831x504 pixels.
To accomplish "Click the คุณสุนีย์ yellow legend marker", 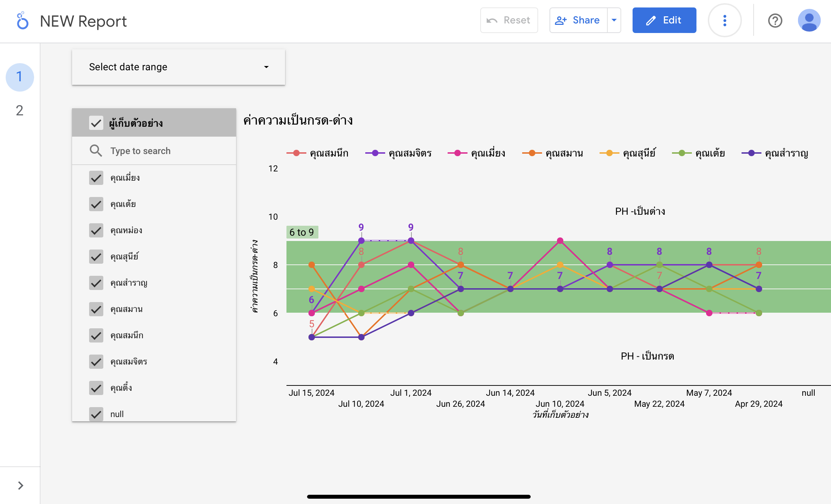I will [x=609, y=153].
